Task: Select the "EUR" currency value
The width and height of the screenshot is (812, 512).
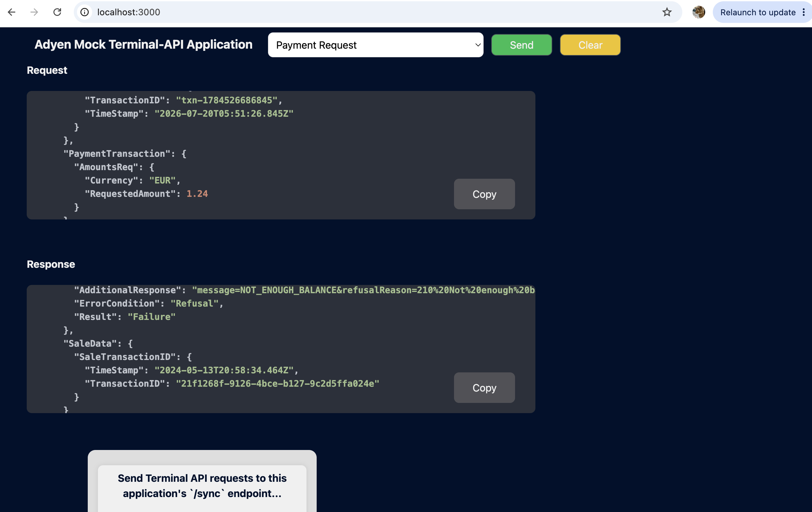Action: tap(162, 180)
